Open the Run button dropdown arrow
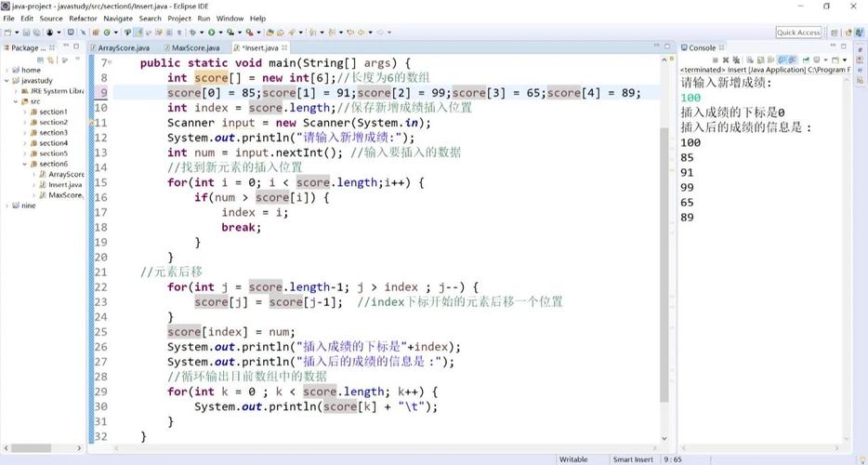868x465 pixels. click(220, 33)
